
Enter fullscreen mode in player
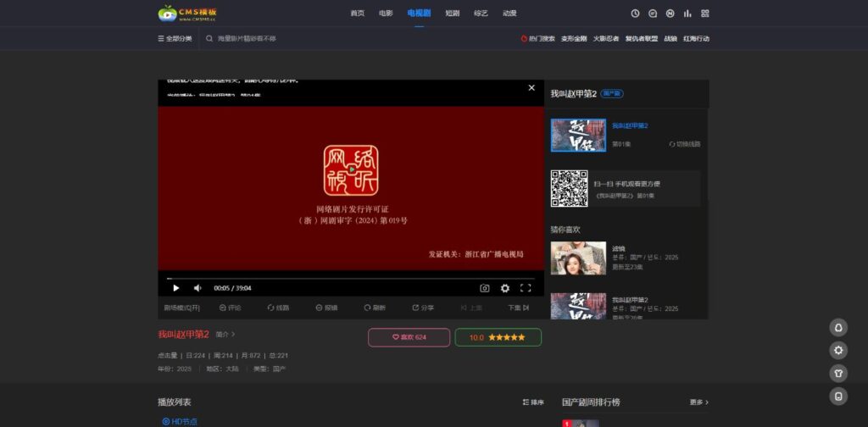[x=526, y=288]
